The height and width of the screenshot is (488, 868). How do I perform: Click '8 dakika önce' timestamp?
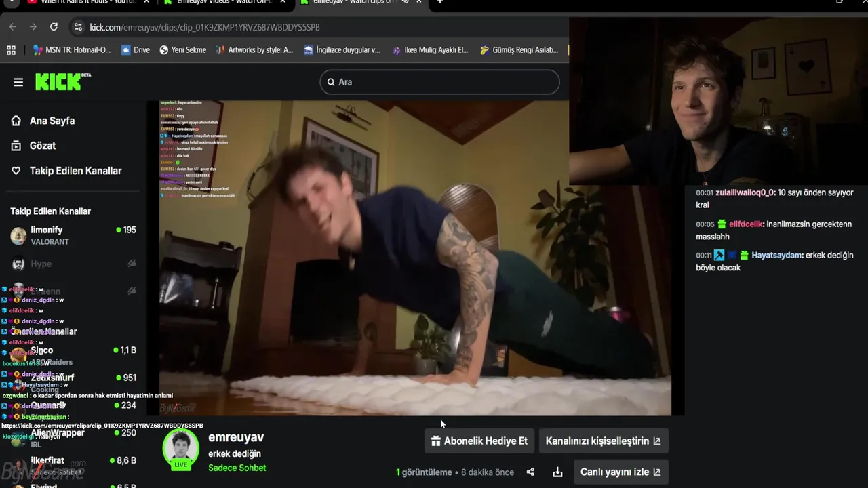pyautogui.click(x=488, y=472)
